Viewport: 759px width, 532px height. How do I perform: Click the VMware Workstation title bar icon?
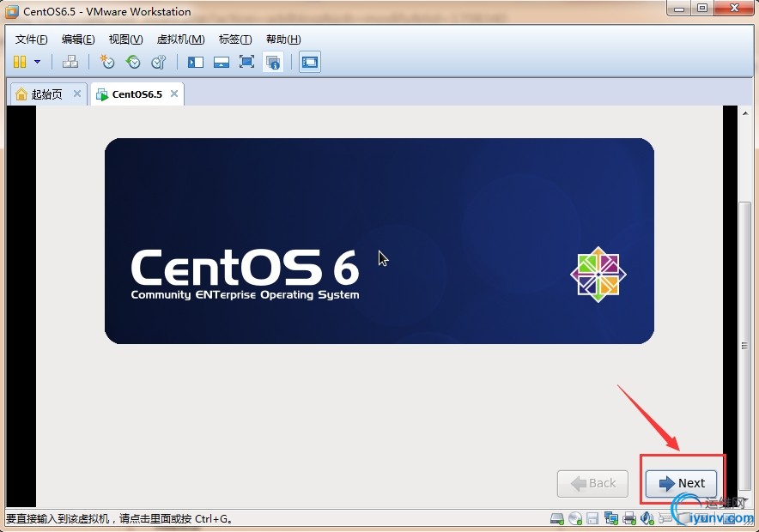click(x=12, y=11)
